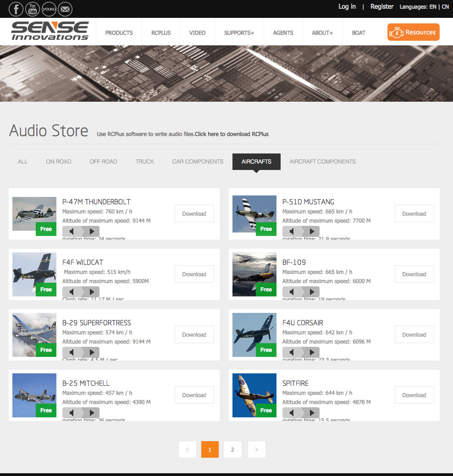This screenshot has height=476, width=453.
Task: Open the Spitfire thumbnail image
Action: 254,395
